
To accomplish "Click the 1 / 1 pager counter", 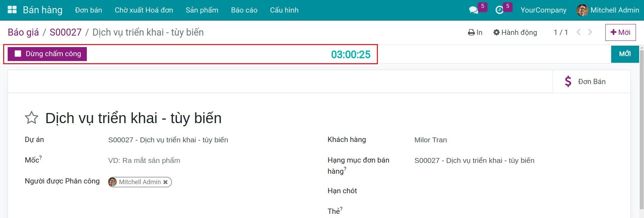I will (x=561, y=32).
